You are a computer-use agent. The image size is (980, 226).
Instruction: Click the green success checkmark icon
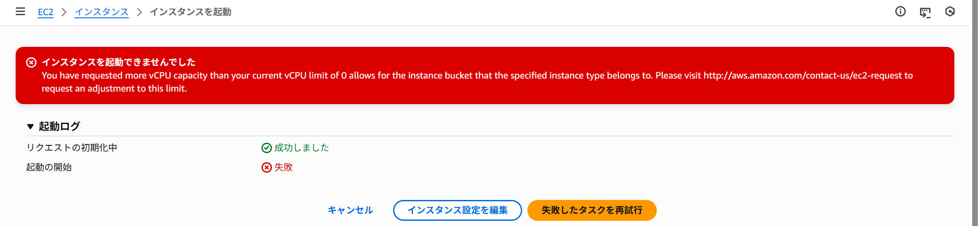pos(266,148)
